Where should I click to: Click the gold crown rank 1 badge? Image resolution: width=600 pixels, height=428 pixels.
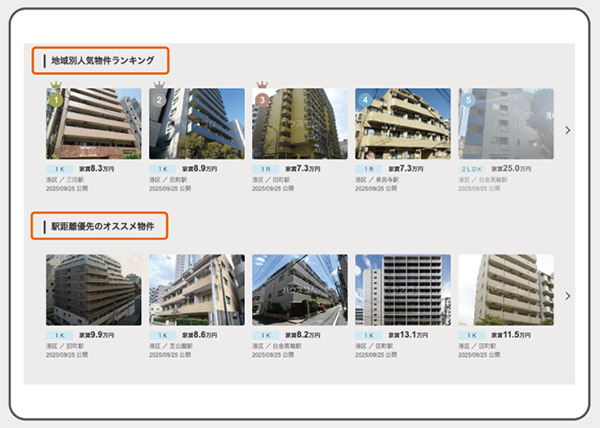click(x=56, y=98)
